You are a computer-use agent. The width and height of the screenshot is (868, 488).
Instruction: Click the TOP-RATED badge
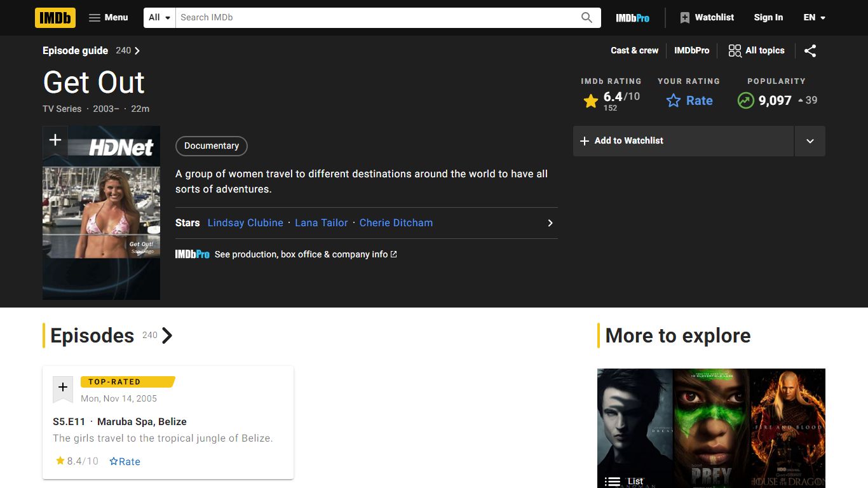(127, 382)
